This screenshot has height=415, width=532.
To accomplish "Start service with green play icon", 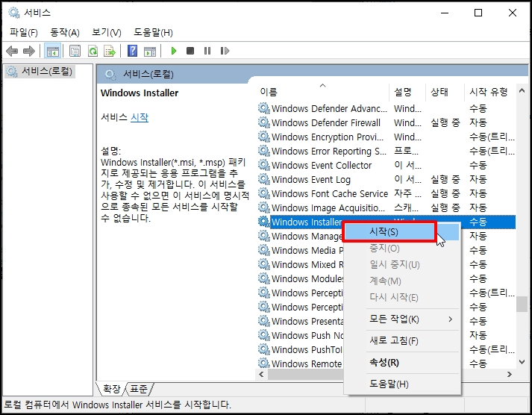I will (x=174, y=51).
